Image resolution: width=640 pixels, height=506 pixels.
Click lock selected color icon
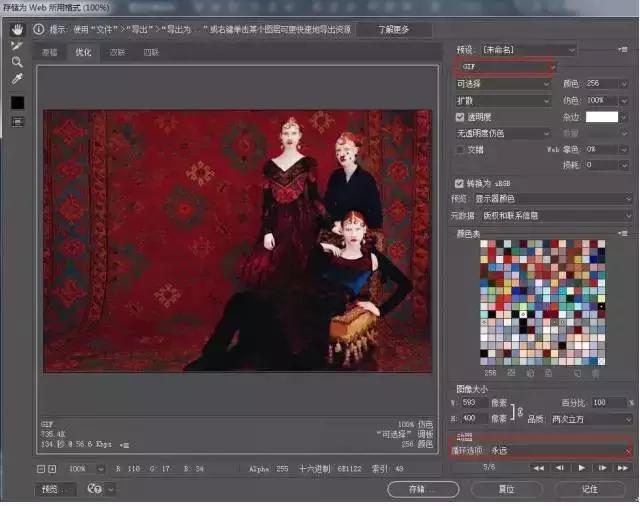pos(548,373)
